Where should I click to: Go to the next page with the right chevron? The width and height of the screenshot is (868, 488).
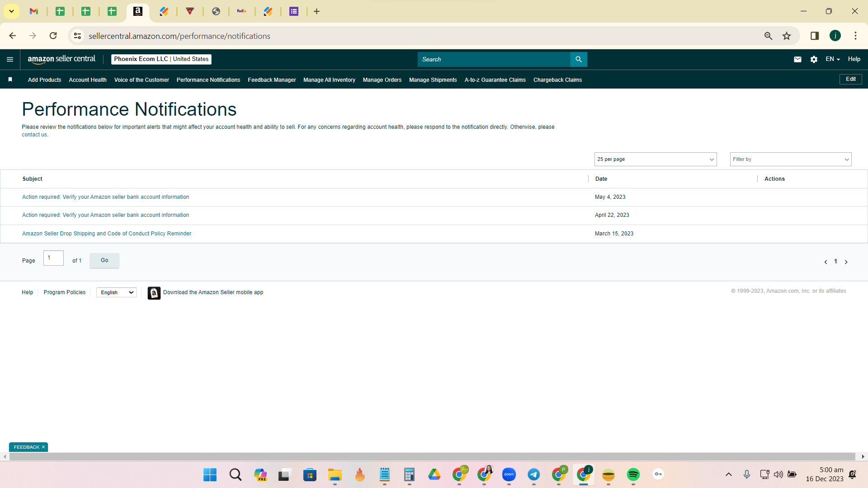(846, 262)
